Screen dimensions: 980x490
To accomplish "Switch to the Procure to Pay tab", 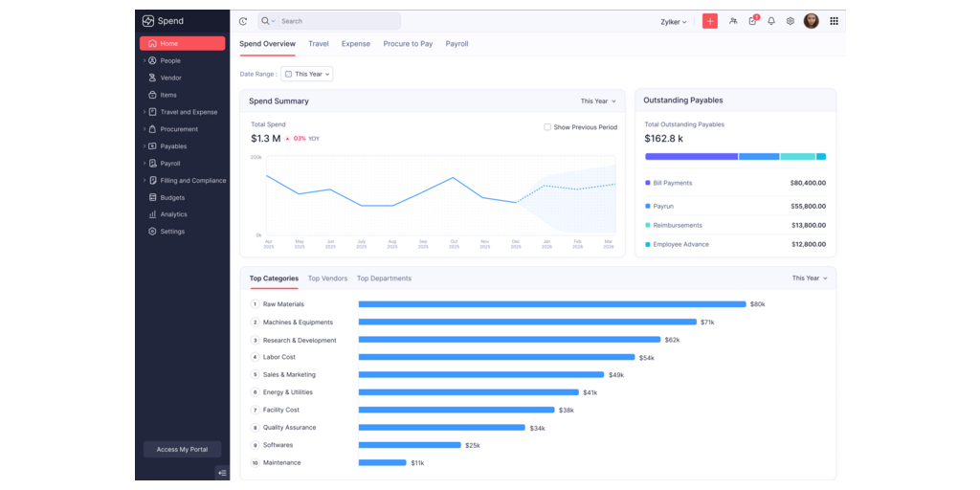I will pos(408,44).
